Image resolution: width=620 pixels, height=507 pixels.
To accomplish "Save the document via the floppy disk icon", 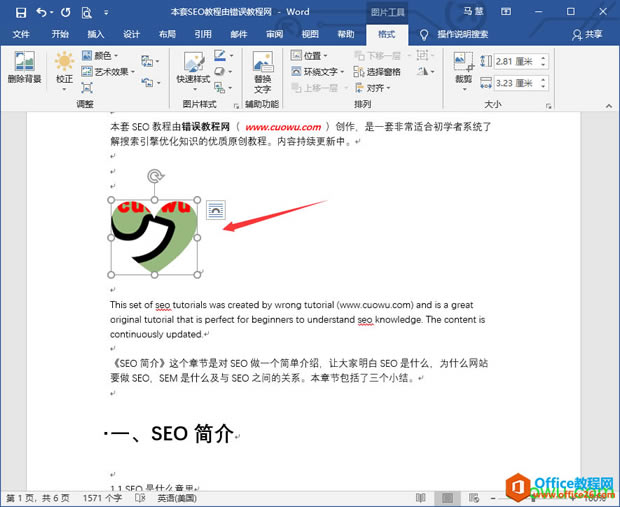I will pos(21,12).
